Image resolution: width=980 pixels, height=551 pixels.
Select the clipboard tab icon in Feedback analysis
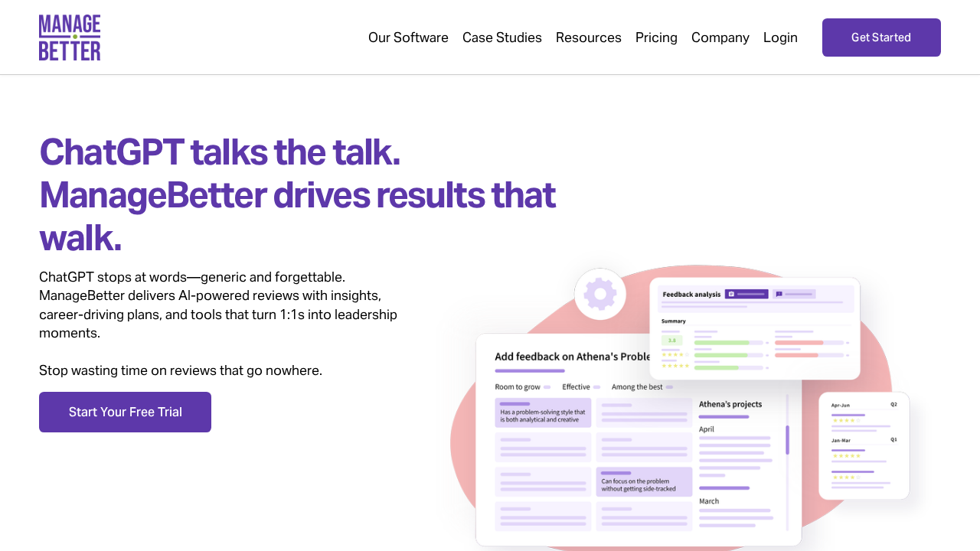point(732,293)
